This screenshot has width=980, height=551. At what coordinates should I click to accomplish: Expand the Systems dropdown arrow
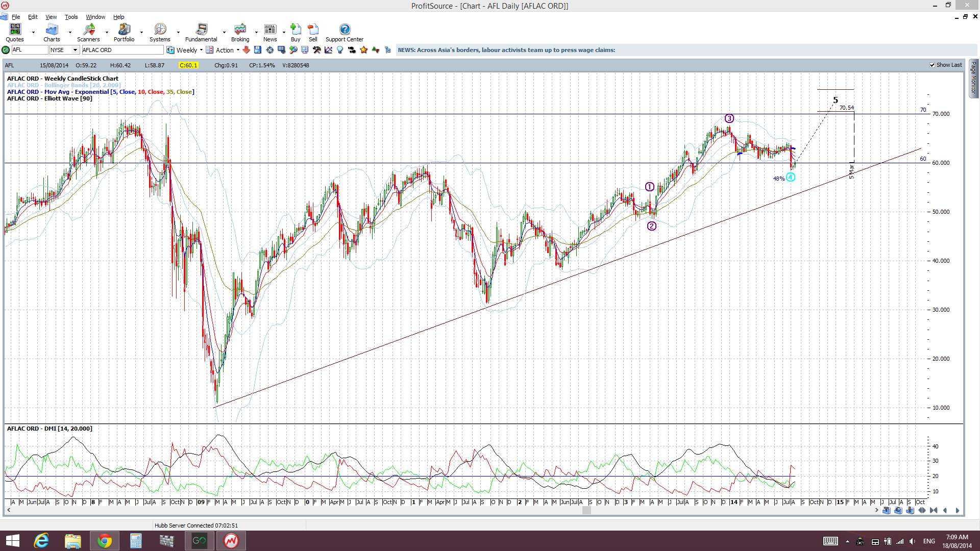point(178,32)
